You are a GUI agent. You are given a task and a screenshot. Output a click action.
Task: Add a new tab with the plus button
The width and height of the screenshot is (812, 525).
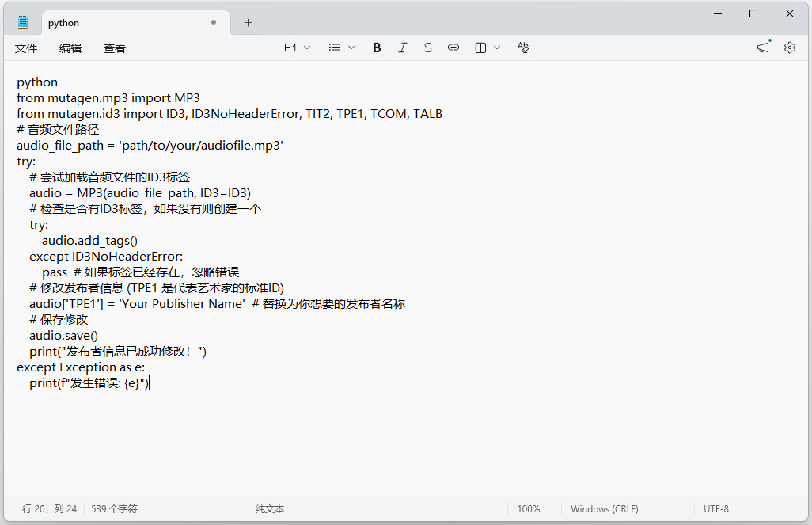coord(248,23)
